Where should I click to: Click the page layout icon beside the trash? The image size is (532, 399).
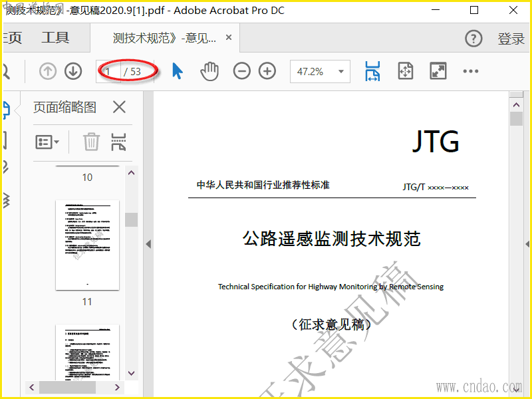pyautogui.click(x=118, y=142)
